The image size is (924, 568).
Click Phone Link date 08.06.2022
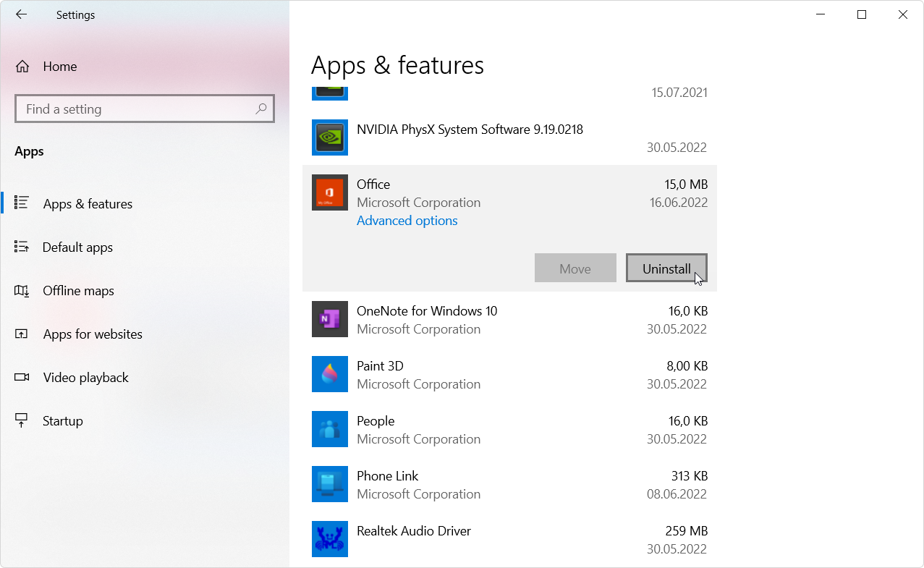[677, 494]
